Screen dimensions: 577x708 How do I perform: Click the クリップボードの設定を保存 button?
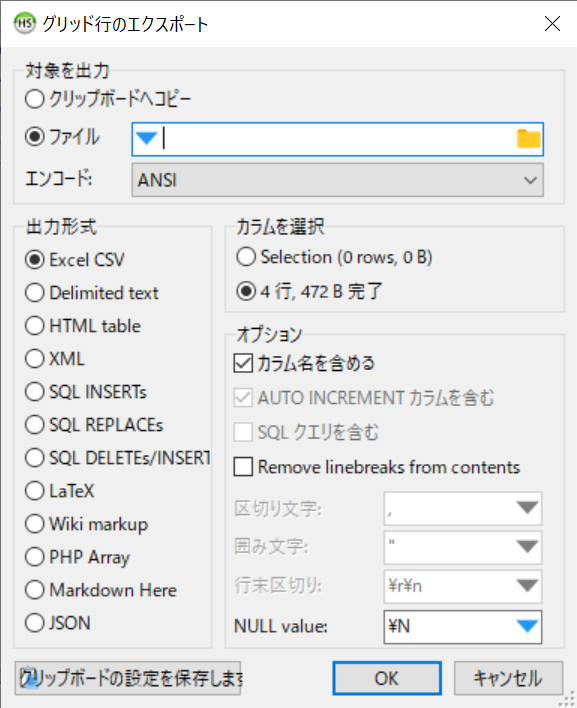coord(128,678)
